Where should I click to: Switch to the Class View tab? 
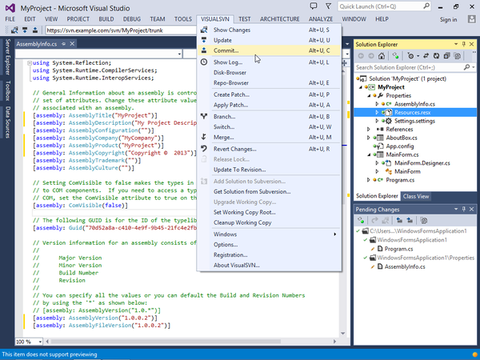[x=416, y=196]
